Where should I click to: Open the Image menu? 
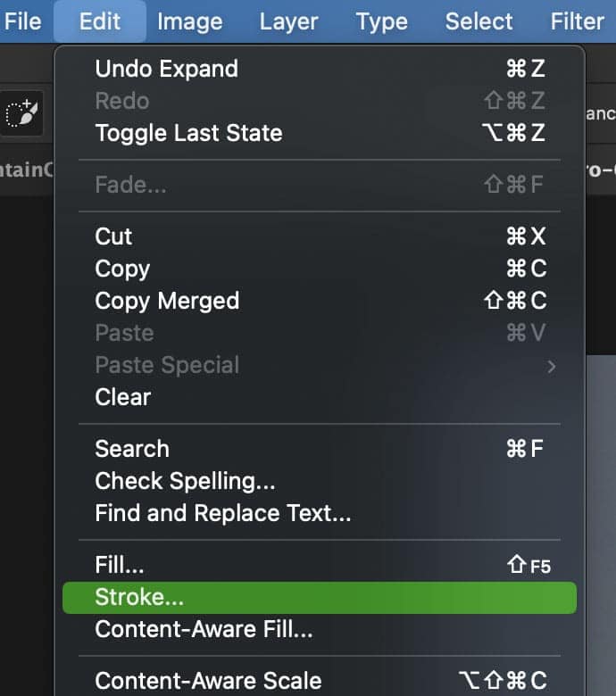pos(189,21)
